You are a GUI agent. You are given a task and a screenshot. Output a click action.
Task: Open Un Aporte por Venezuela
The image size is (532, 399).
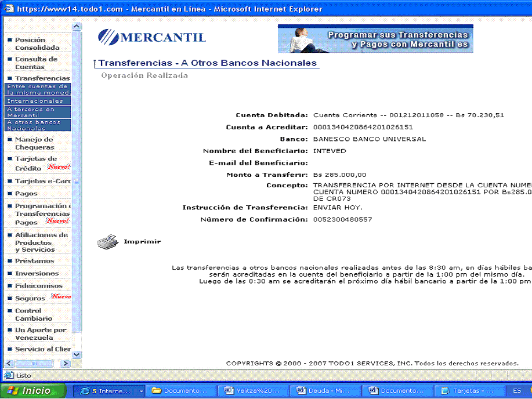41,333
